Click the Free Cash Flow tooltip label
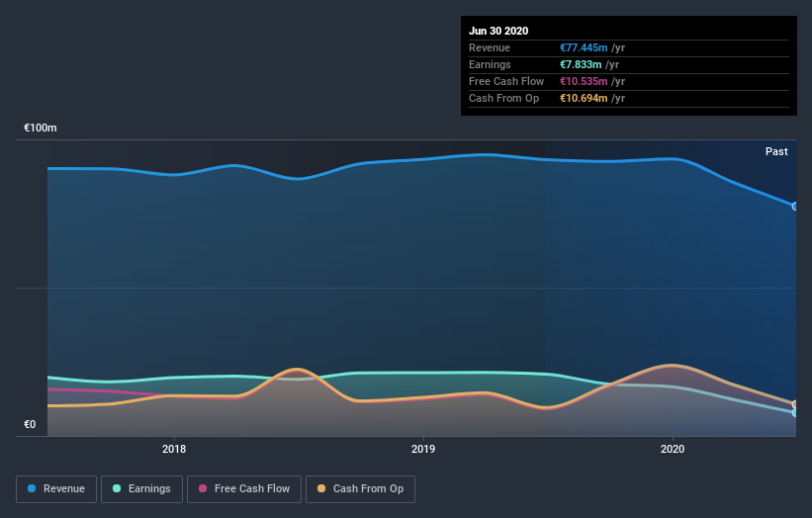Screen dimensions: 812x518 click(x=506, y=81)
